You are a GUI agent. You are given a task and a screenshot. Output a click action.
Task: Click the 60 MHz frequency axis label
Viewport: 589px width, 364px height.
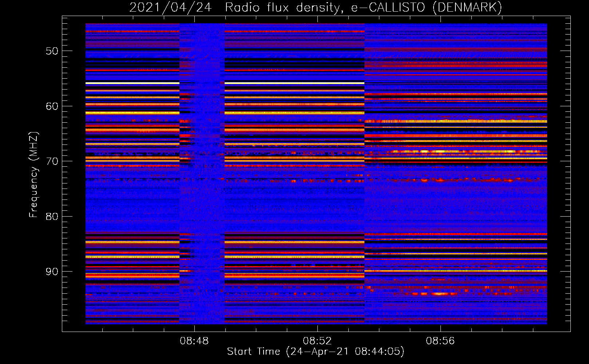point(52,106)
